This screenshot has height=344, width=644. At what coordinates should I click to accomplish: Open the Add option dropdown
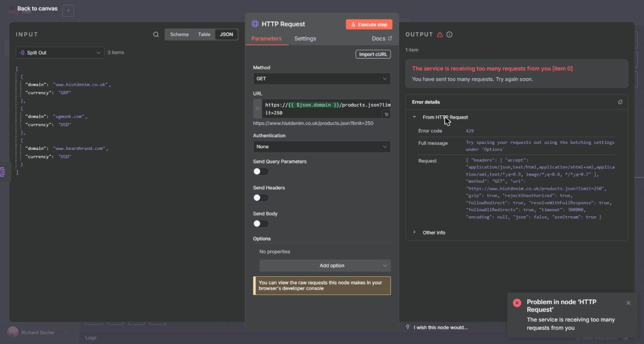(325, 266)
